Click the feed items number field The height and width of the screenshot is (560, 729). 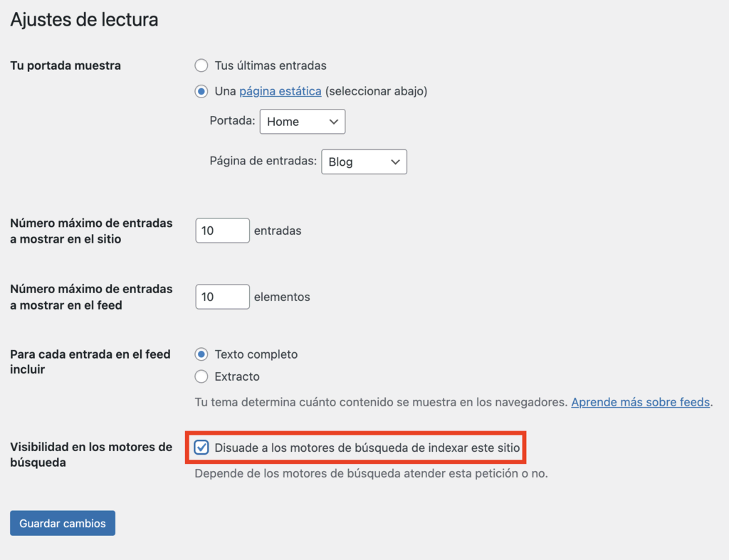tap(222, 297)
